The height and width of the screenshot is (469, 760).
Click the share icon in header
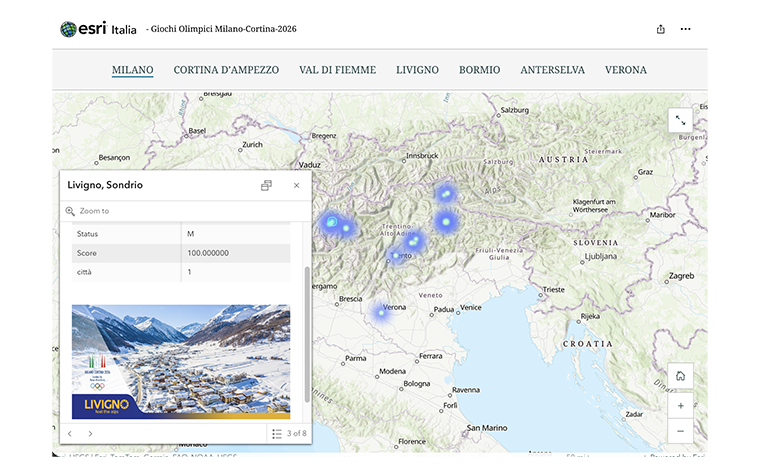[660, 29]
